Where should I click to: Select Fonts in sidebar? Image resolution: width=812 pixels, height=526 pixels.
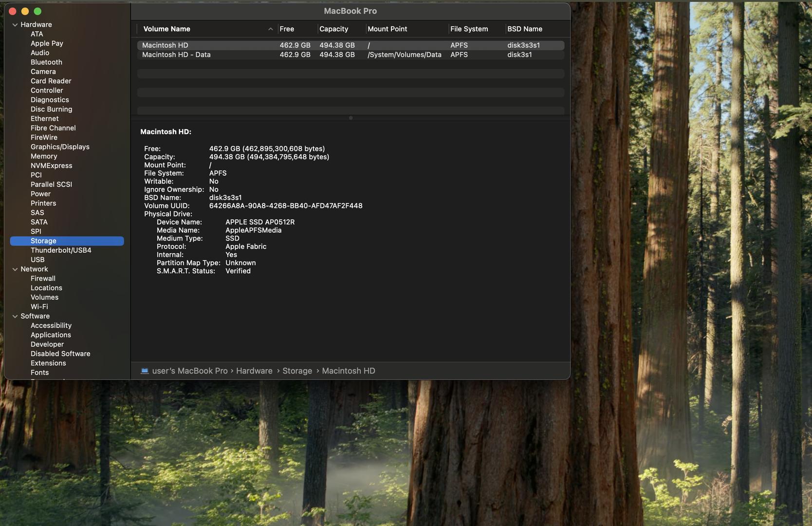[x=39, y=373]
